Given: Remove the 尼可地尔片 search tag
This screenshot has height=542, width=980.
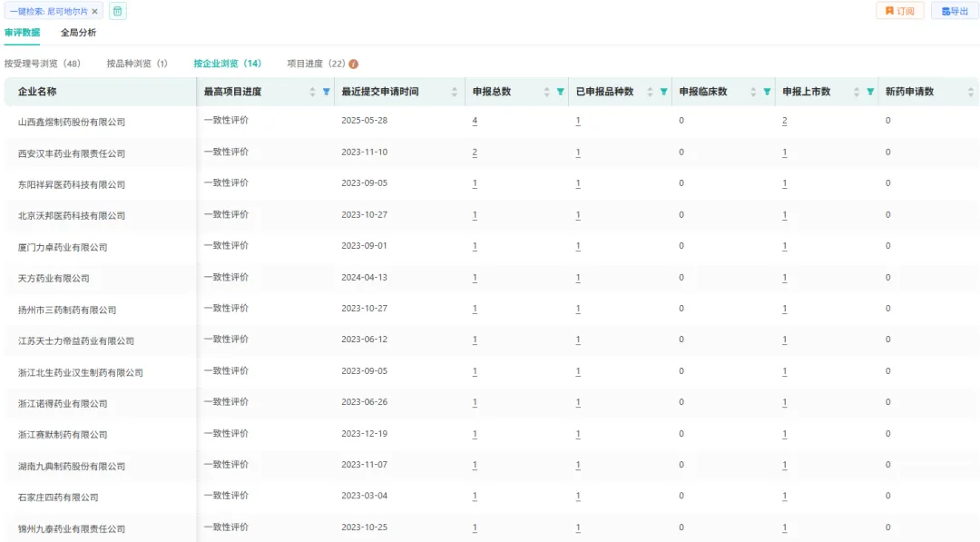Looking at the screenshot, I should (95, 12).
